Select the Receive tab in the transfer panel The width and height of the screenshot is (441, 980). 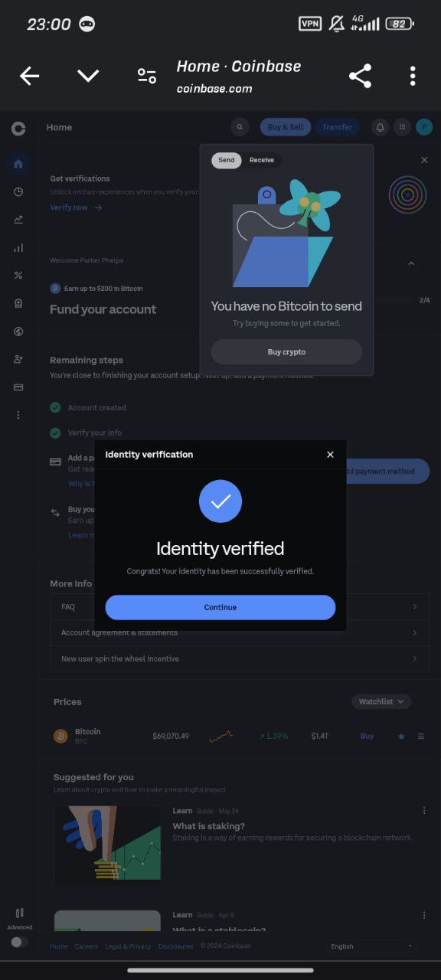point(262,160)
